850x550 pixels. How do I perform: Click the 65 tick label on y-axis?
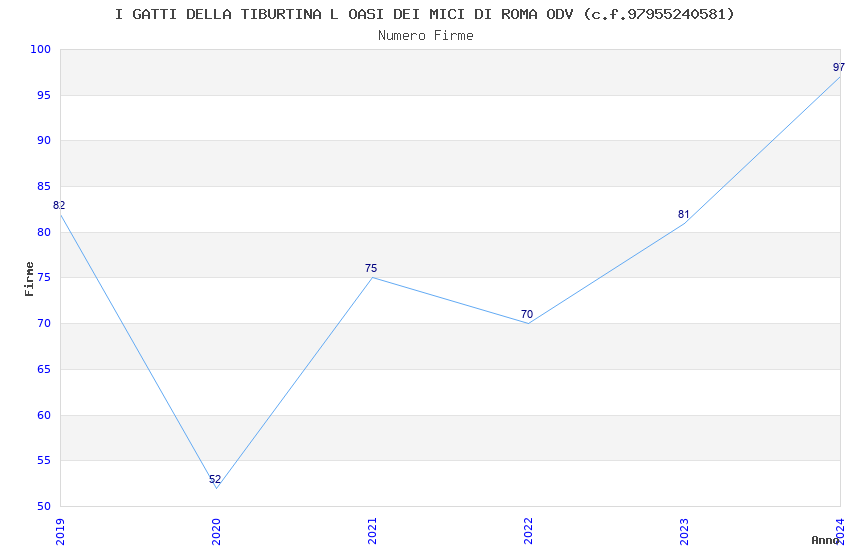(43, 369)
